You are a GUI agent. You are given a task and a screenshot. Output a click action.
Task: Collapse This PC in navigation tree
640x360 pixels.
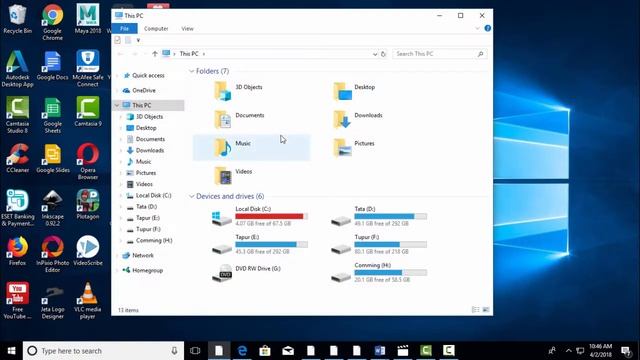pyautogui.click(x=117, y=105)
